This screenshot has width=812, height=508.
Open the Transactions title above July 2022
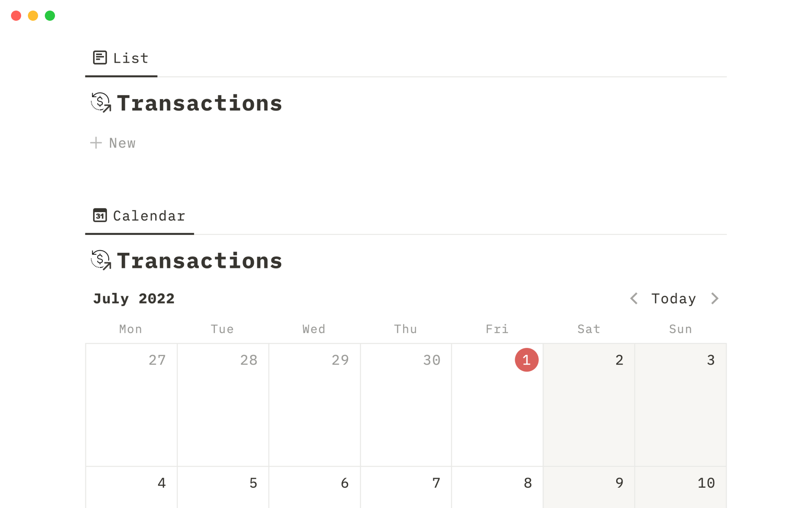tap(200, 260)
